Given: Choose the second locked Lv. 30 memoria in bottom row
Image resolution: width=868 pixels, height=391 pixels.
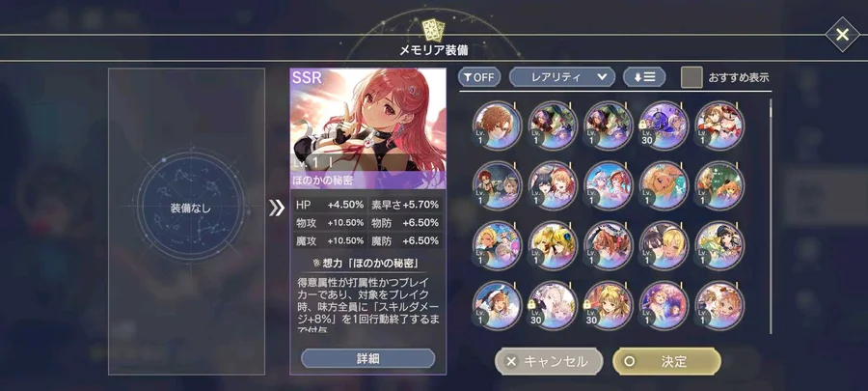Looking at the screenshot, I should (x=609, y=305).
